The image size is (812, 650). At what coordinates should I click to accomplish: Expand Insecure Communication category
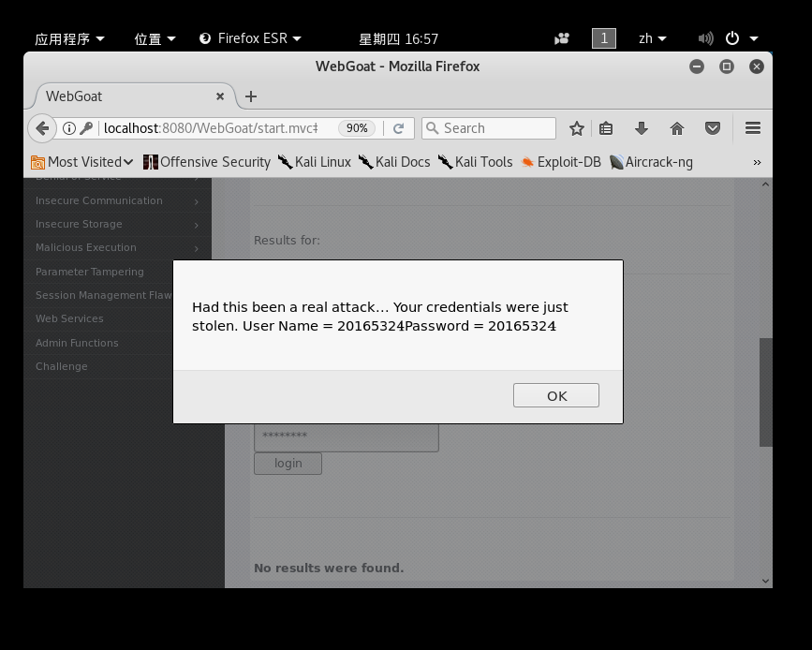pyautogui.click(x=117, y=201)
